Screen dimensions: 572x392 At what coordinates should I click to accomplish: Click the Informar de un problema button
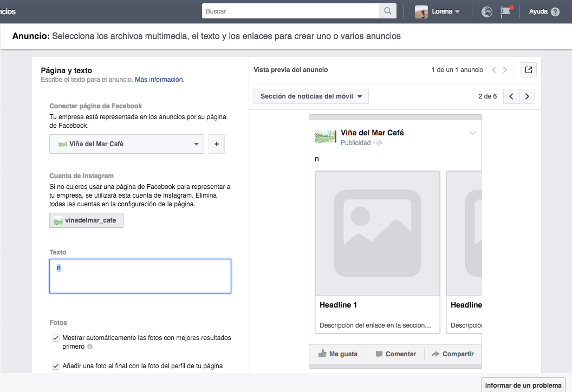click(x=523, y=384)
